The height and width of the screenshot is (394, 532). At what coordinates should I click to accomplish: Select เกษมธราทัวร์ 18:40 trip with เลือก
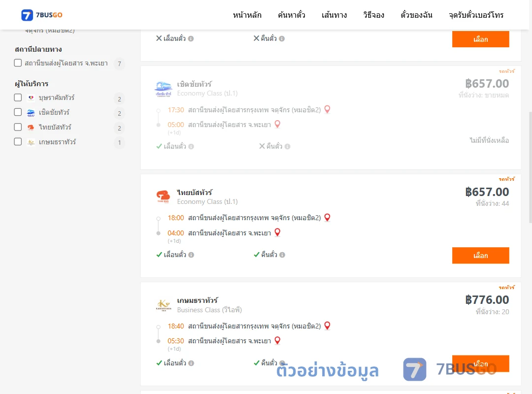tap(480, 363)
